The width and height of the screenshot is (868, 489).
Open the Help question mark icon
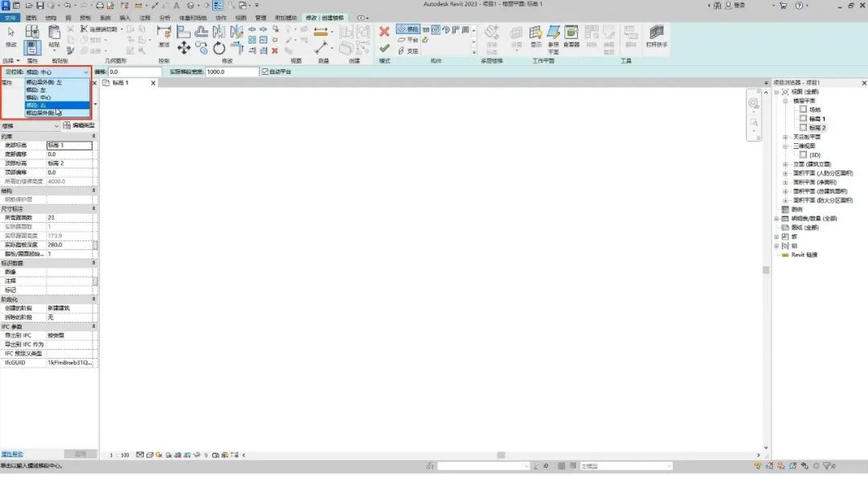(799, 5)
